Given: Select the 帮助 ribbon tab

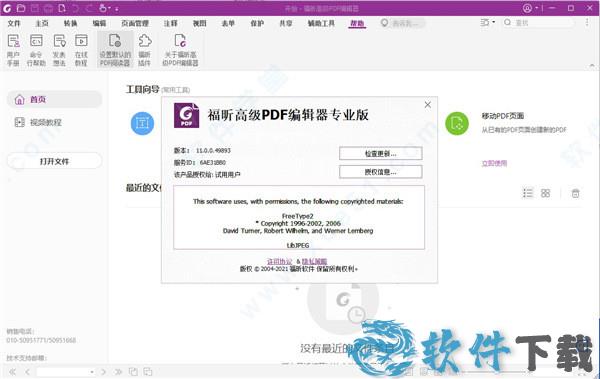Looking at the screenshot, I should pyautogui.click(x=357, y=23).
